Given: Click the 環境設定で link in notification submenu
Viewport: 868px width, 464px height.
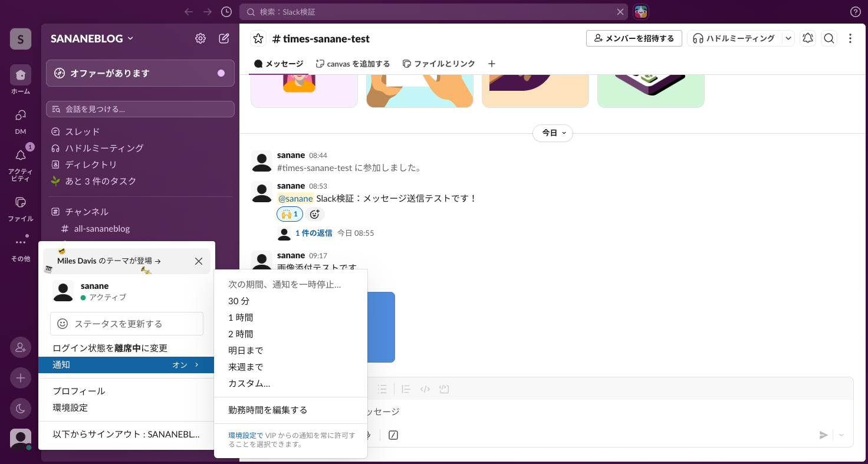Looking at the screenshot, I should pyautogui.click(x=246, y=436).
